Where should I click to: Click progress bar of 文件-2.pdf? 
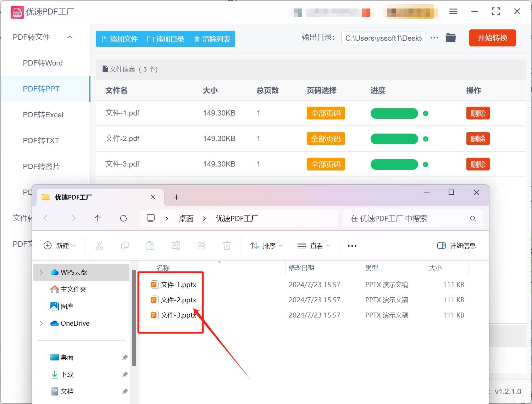[394, 139]
